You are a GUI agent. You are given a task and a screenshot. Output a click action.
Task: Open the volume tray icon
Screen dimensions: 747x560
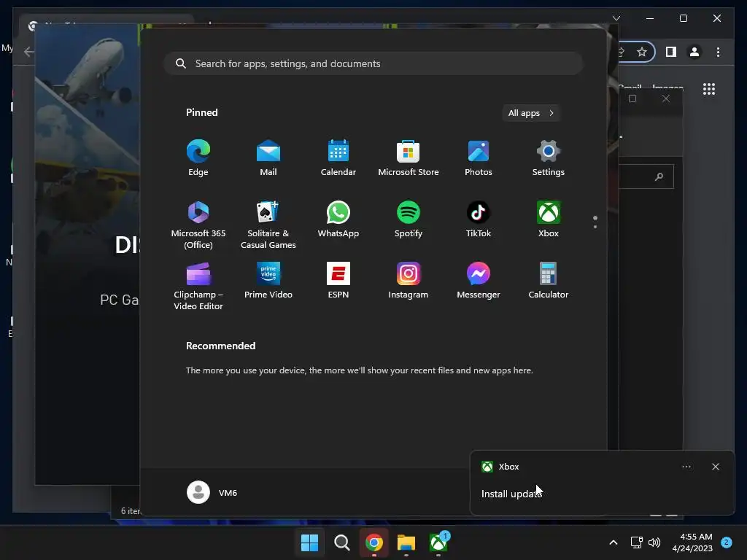[654, 542]
